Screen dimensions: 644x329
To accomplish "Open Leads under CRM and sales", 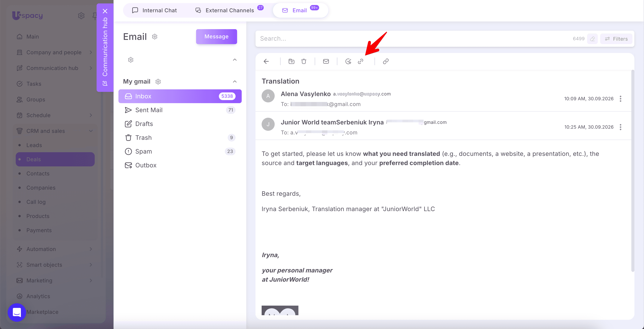I will [x=34, y=145].
